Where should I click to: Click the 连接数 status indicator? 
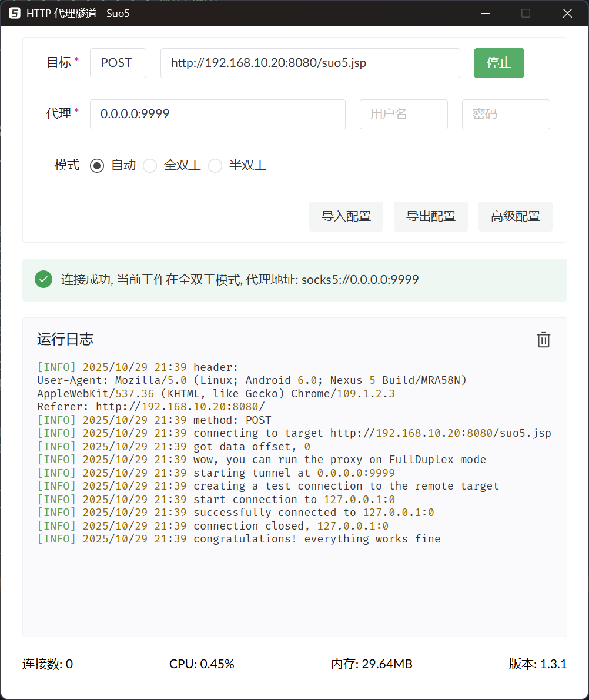(x=48, y=664)
